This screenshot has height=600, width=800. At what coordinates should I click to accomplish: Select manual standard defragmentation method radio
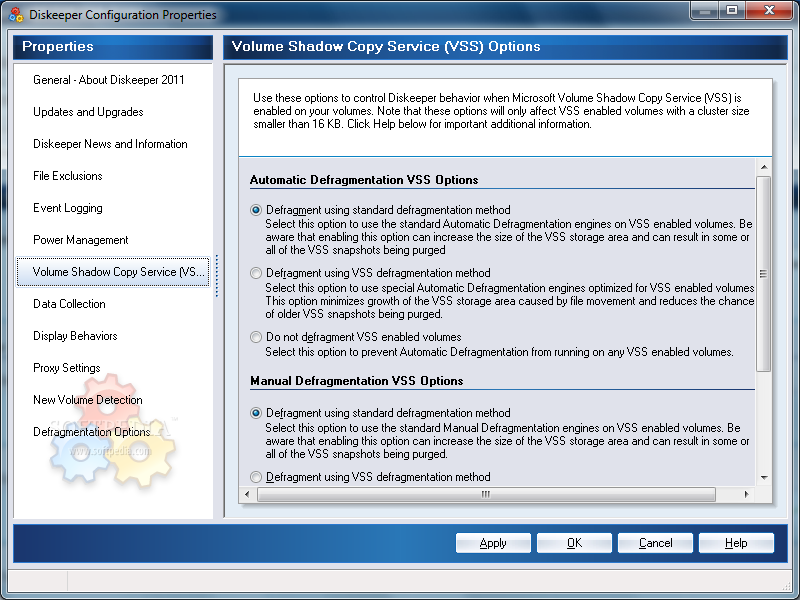(256, 413)
